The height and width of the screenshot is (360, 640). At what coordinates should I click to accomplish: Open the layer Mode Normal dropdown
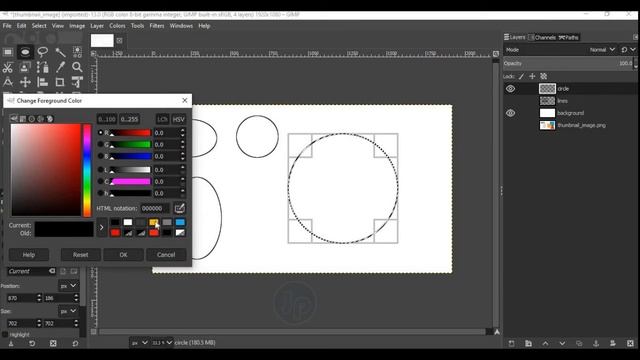click(x=602, y=50)
